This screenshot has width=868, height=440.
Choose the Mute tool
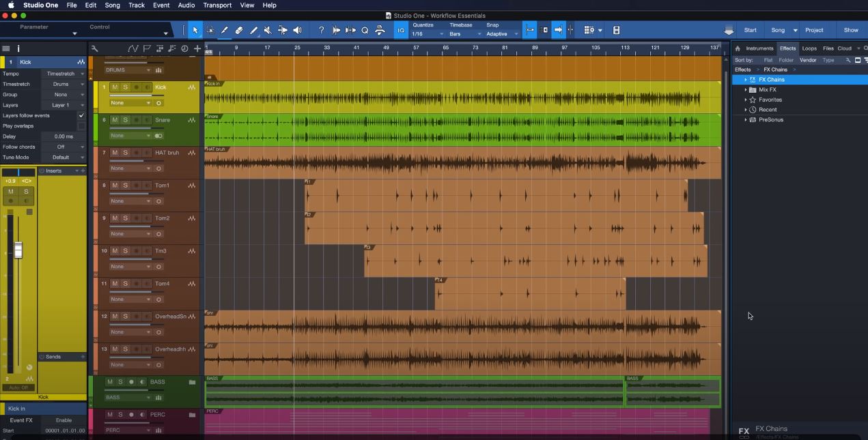(x=267, y=30)
